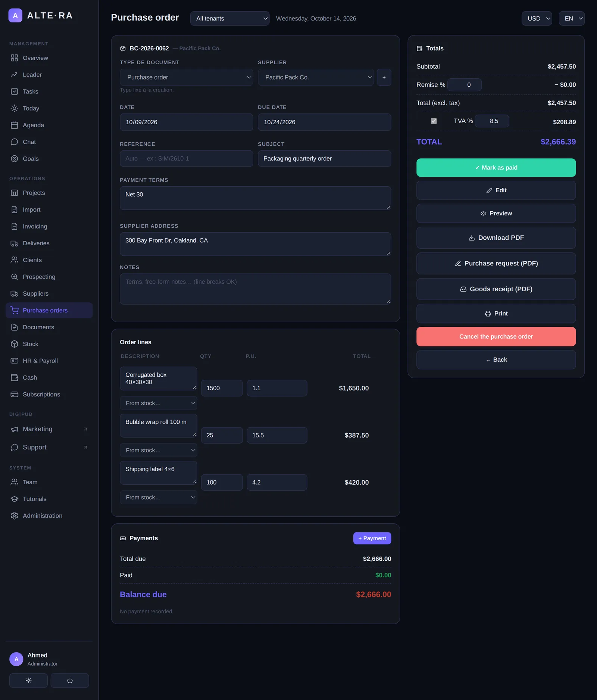Image resolution: width=597 pixels, height=700 pixels.
Task: Select the Goals target icon
Action: [x=14, y=159]
